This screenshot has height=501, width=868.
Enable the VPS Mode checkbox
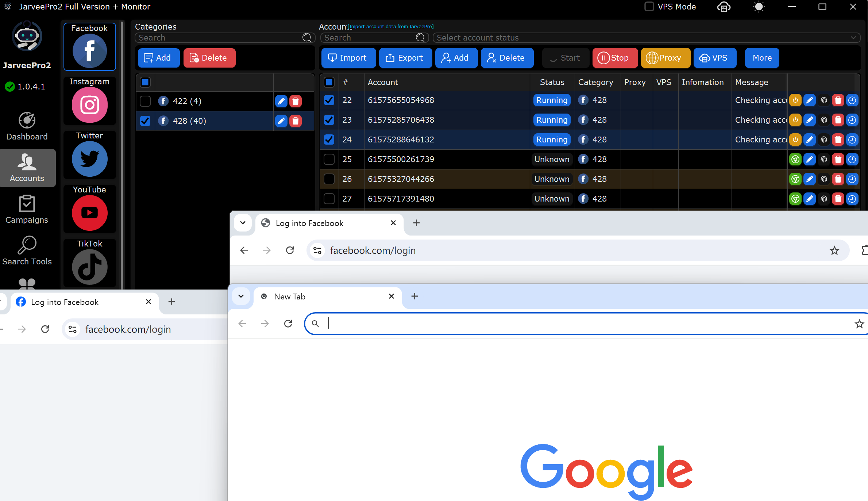click(x=649, y=7)
